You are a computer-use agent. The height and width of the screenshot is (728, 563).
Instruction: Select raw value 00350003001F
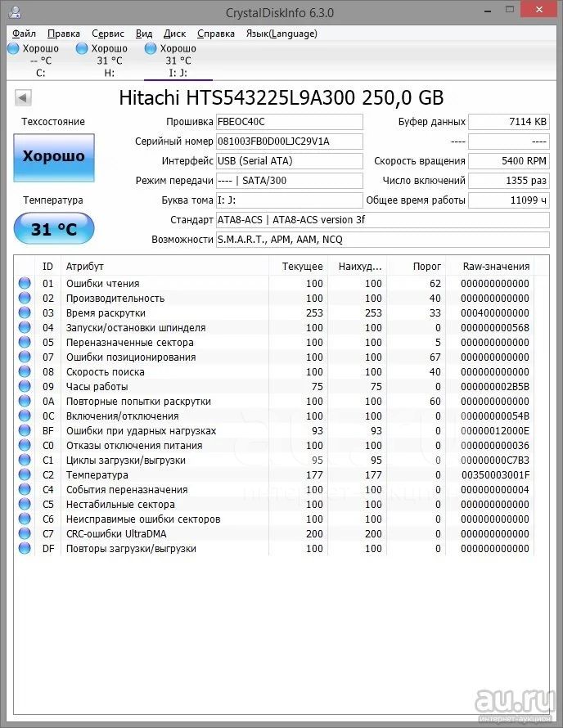coord(495,475)
